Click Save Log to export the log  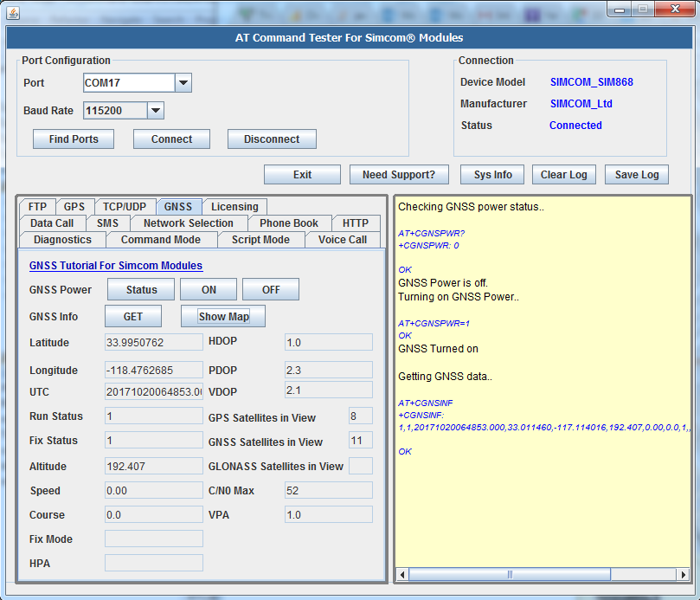(x=636, y=174)
